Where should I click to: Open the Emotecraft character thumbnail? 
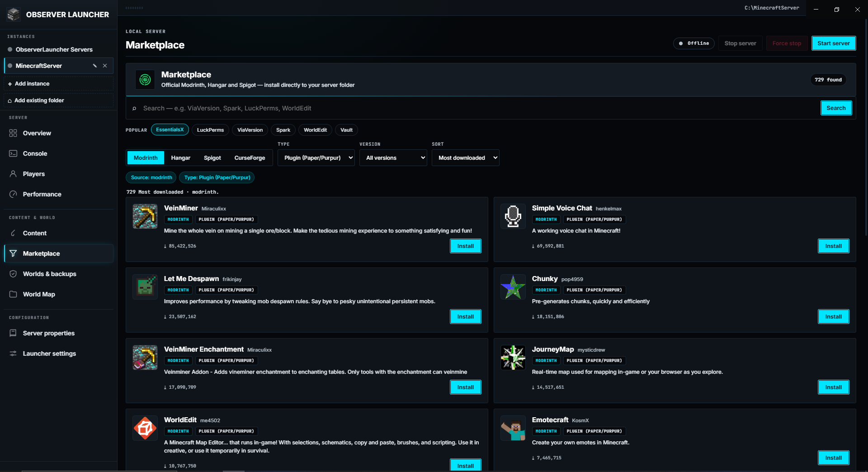click(513, 428)
